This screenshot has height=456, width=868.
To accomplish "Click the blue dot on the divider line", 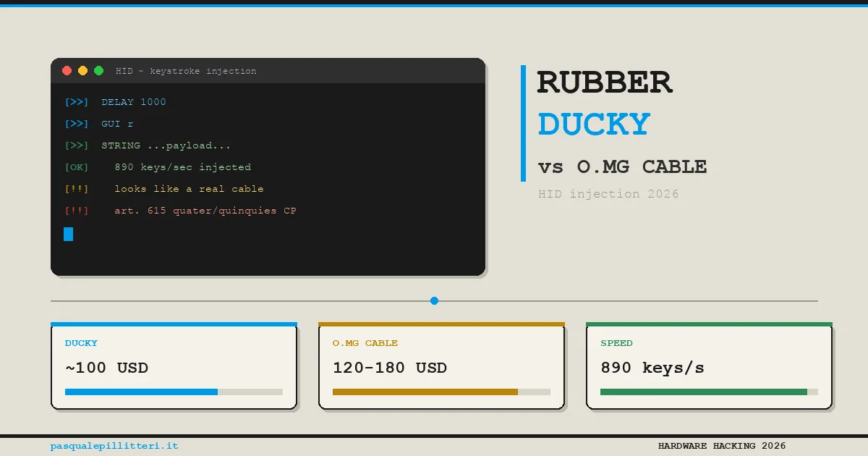I will click(x=434, y=300).
